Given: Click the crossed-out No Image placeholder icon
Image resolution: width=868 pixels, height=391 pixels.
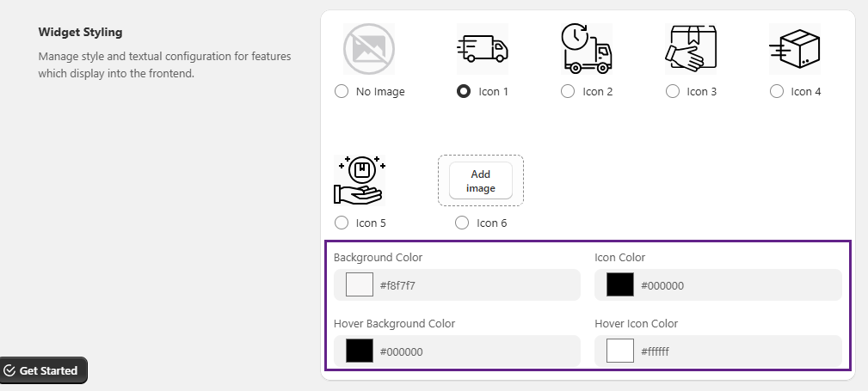Looking at the screenshot, I should point(368,49).
